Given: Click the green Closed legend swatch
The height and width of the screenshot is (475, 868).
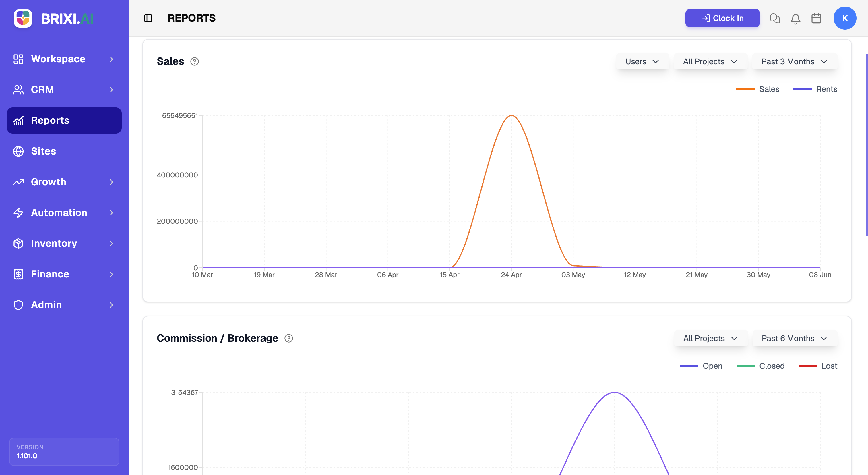Looking at the screenshot, I should (745, 366).
